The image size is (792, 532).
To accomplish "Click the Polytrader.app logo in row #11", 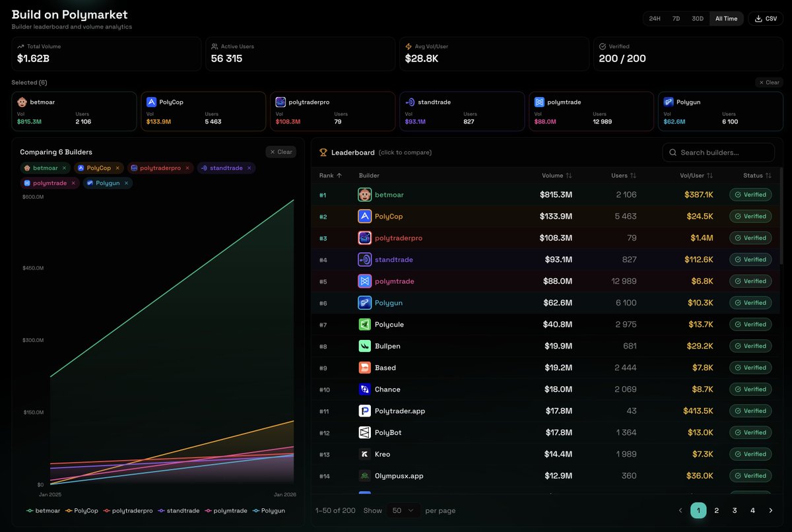I will pyautogui.click(x=364, y=411).
